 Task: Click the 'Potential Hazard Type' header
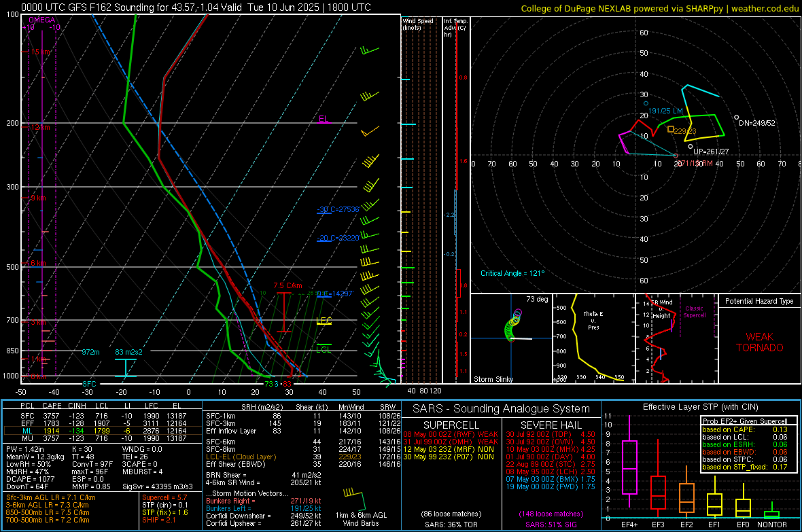759,301
